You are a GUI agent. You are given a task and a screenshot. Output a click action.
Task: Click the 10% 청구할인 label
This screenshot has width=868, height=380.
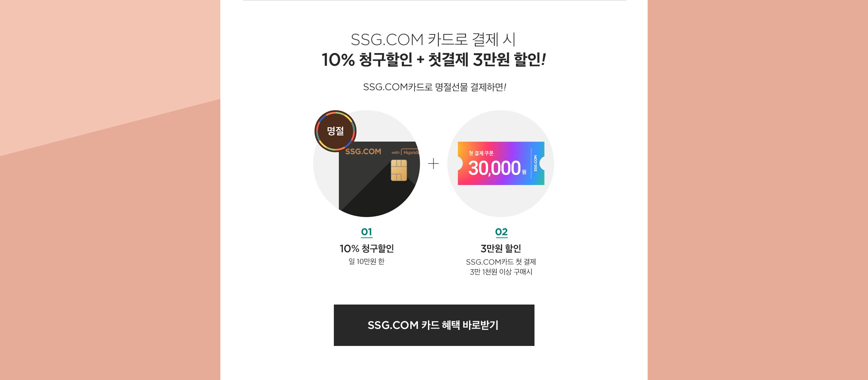click(367, 248)
